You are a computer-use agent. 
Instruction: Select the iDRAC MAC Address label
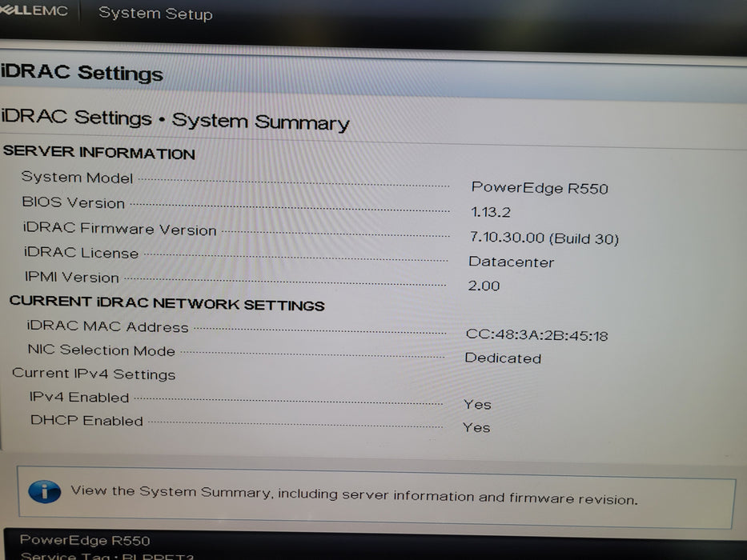107,326
